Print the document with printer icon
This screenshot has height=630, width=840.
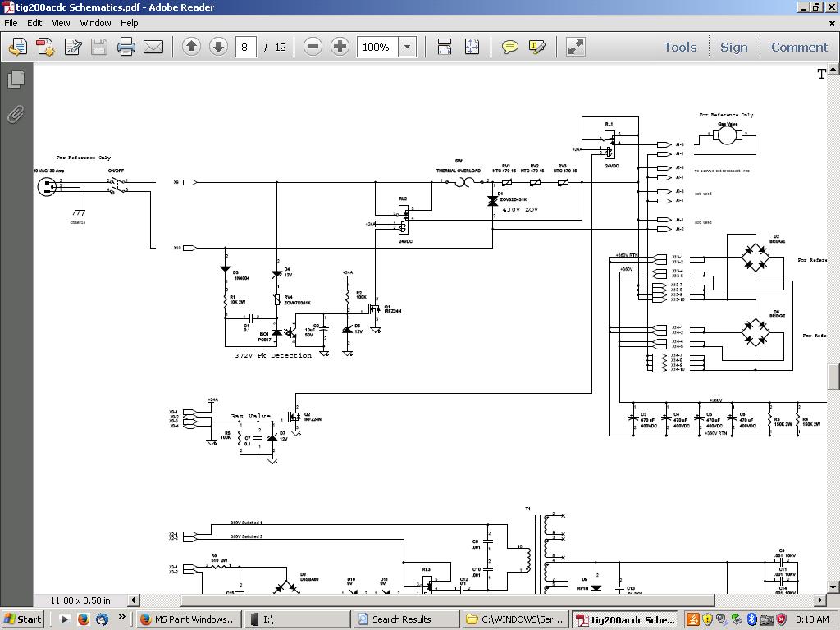(126, 47)
